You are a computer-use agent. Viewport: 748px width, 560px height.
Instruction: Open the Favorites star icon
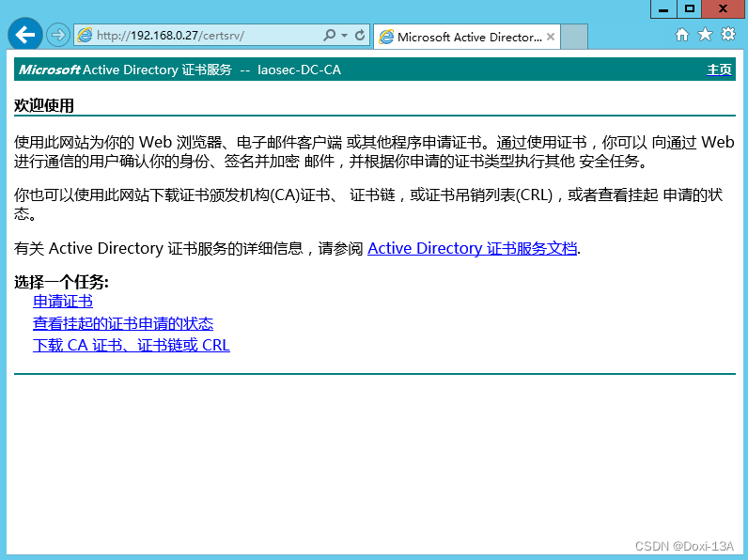[x=705, y=35]
